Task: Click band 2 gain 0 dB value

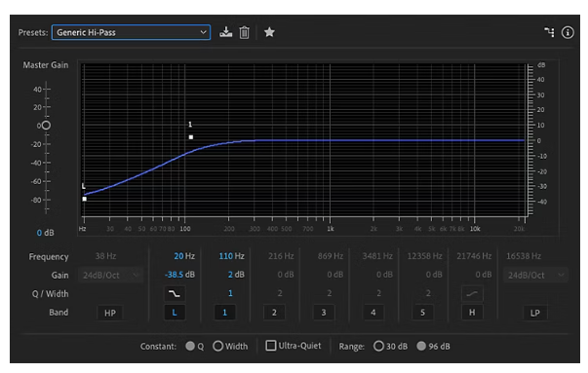Action: (286, 275)
